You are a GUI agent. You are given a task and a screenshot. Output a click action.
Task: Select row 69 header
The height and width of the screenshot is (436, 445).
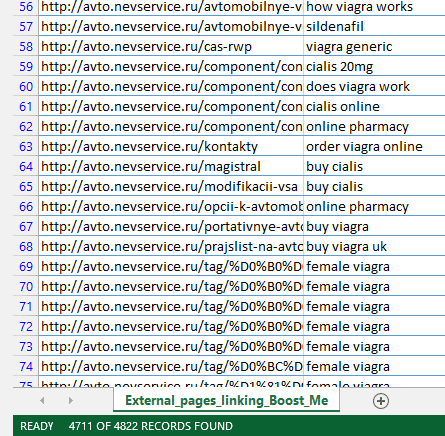pos(26,267)
